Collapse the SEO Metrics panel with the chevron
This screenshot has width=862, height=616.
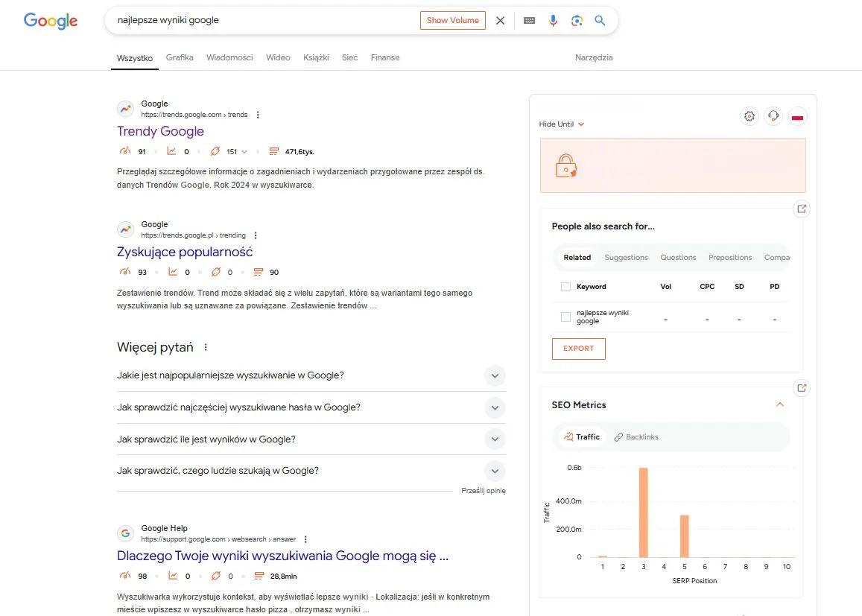click(x=779, y=404)
